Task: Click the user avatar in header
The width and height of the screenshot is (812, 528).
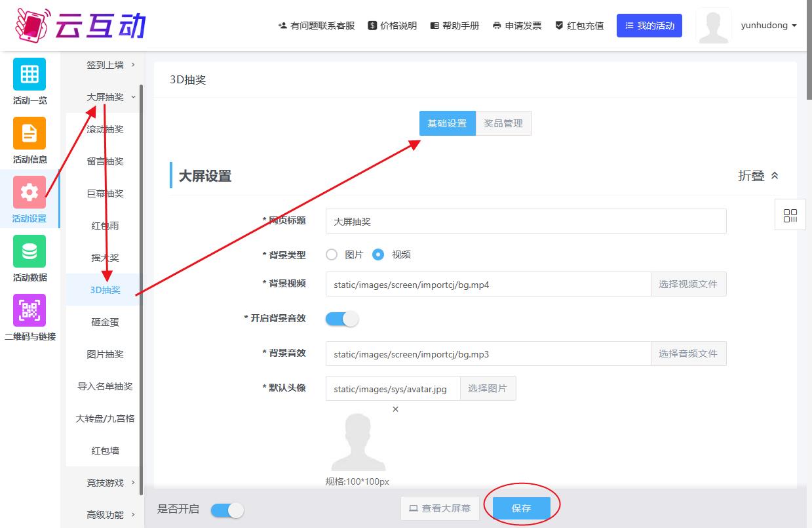Action: pos(714,26)
